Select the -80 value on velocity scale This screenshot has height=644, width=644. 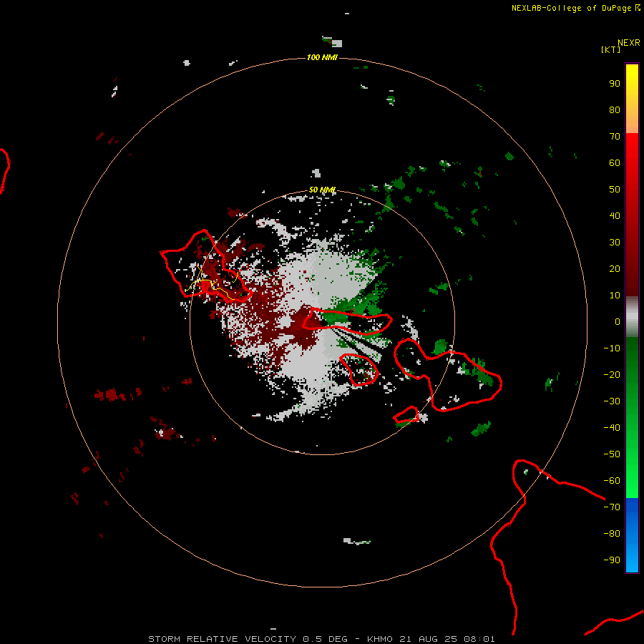pos(612,534)
